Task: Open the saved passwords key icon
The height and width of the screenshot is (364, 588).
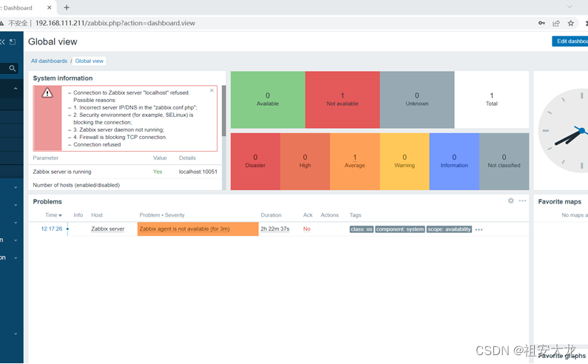Action: (x=541, y=23)
